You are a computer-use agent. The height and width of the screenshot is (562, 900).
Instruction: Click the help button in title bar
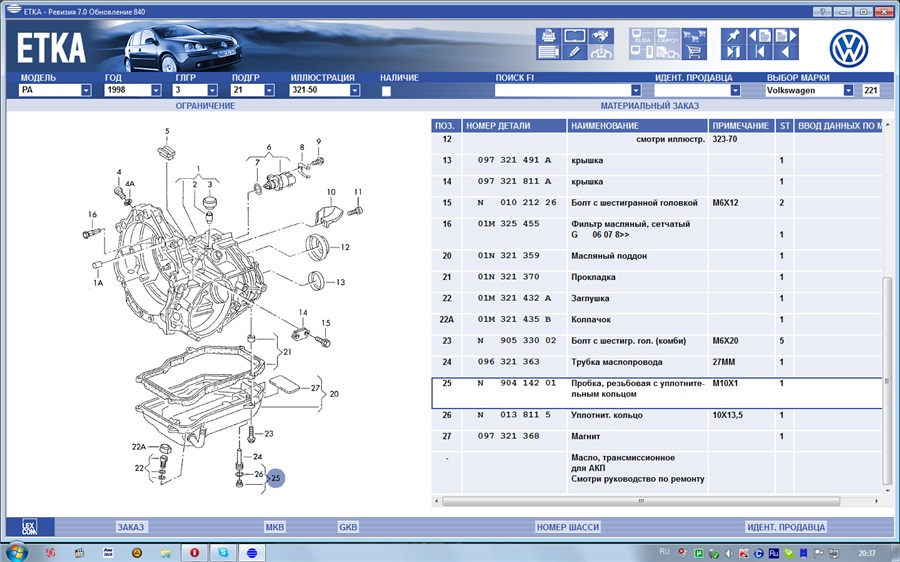coord(822,11)
